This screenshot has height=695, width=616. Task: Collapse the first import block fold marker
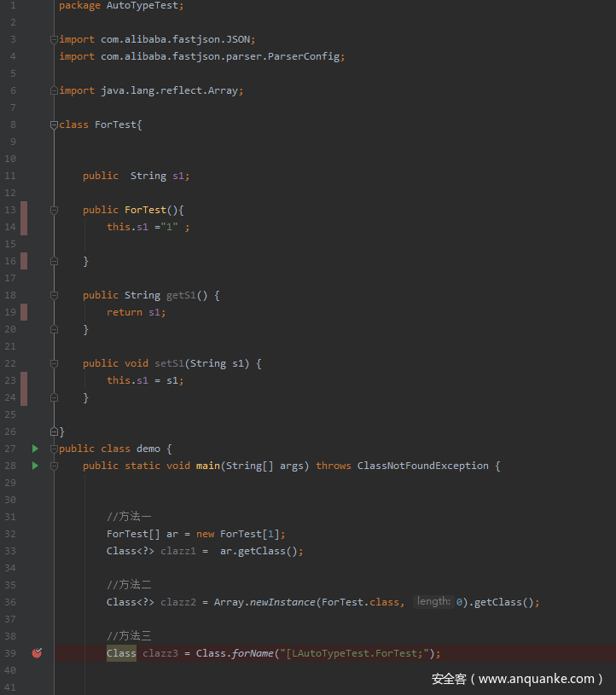[55, 39]
